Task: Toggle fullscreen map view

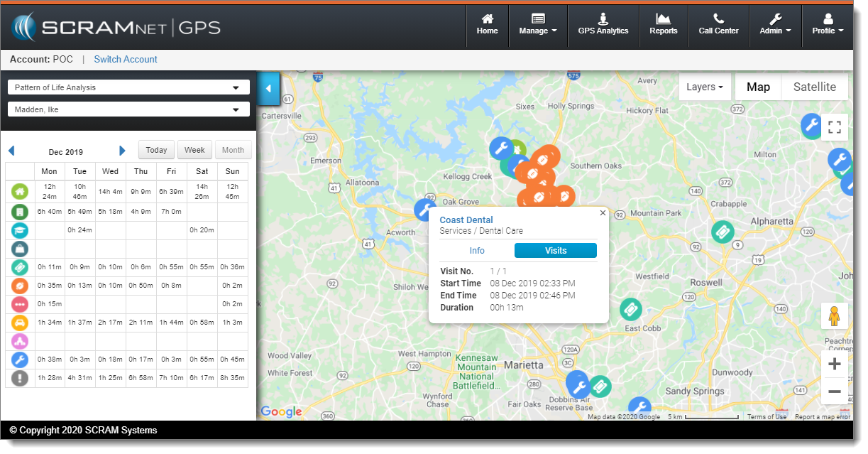Action: pos(835,127)
